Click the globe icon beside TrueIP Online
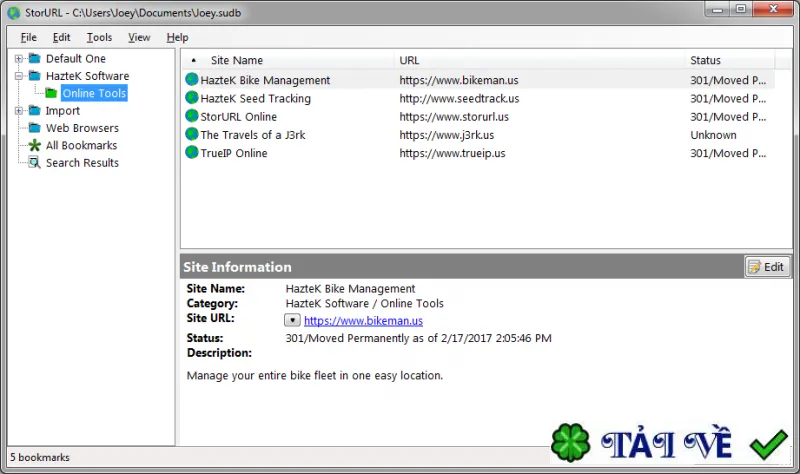Screen dimensions: 800x474 (x=192, y=153)
